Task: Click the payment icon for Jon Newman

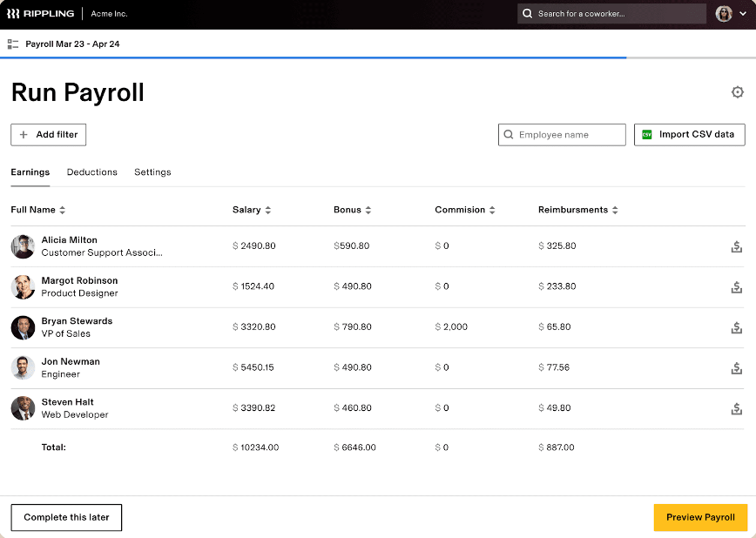Action: pos(736,368)
